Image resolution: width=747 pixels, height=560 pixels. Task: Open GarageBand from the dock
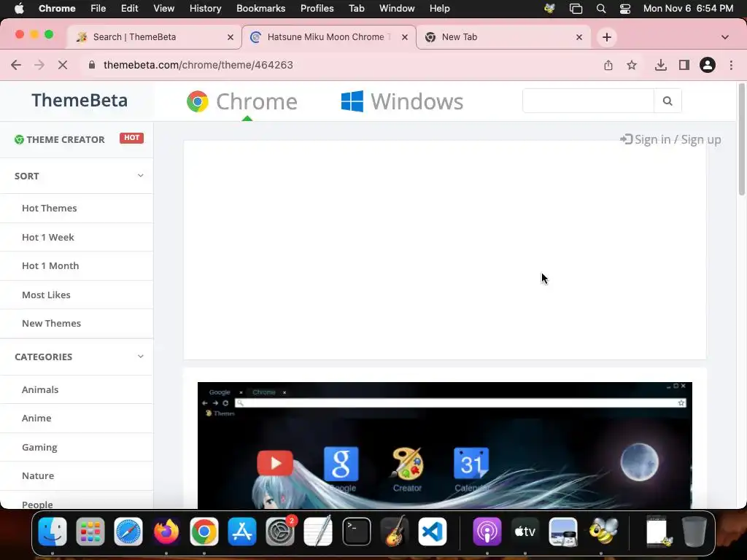click(395, 532)
